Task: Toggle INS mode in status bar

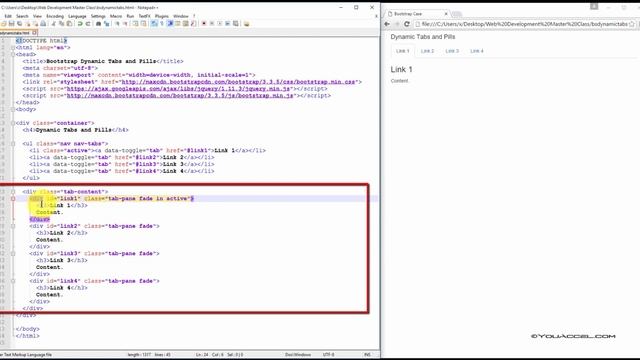Action: (367, 355)
